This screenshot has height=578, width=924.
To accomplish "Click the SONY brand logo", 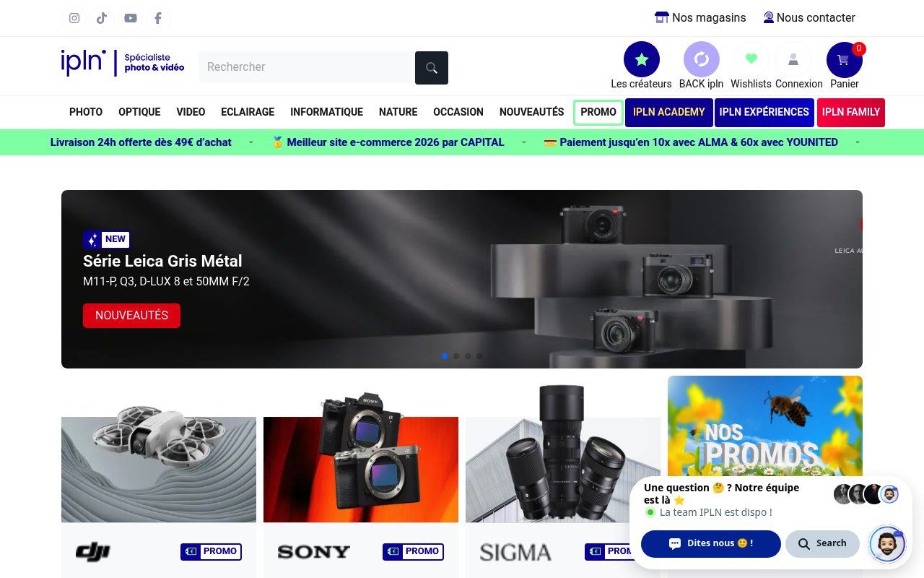I will point(314,552).
